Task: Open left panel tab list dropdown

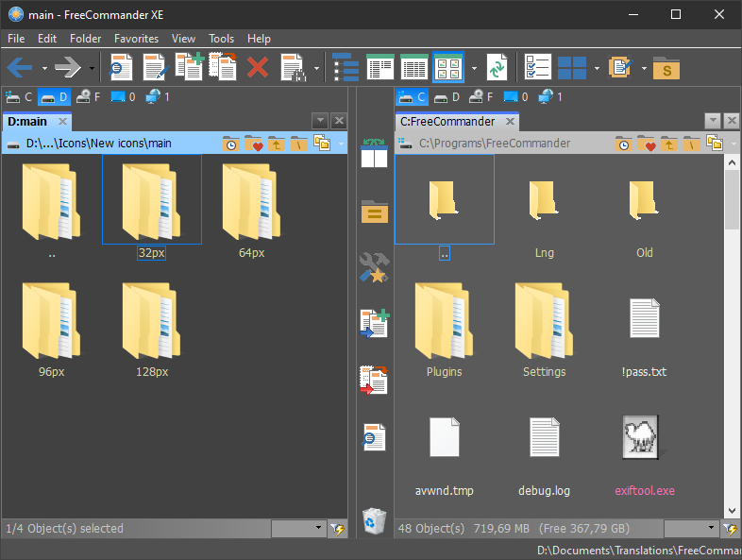Action: 320,121
